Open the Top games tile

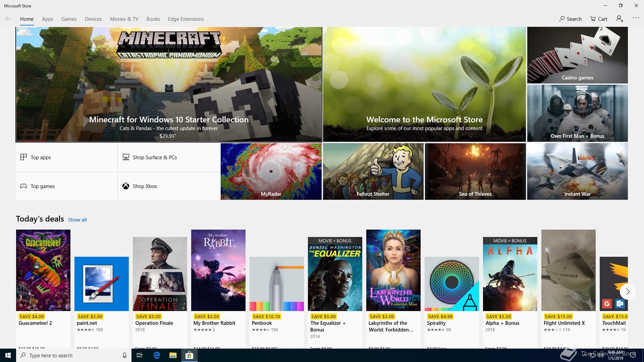[x=66, y=186]
